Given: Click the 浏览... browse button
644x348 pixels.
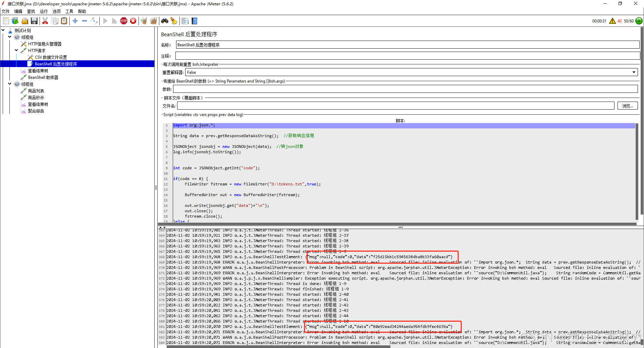Looking at the screenshot, I should tap(627, 106).
